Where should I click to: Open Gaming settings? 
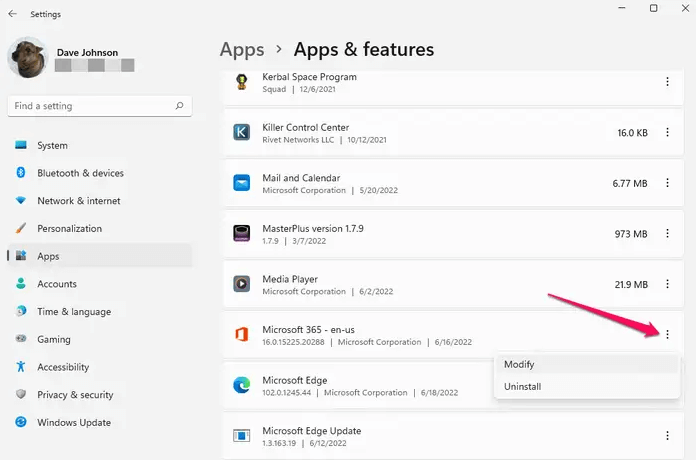[x=99, y=339]
